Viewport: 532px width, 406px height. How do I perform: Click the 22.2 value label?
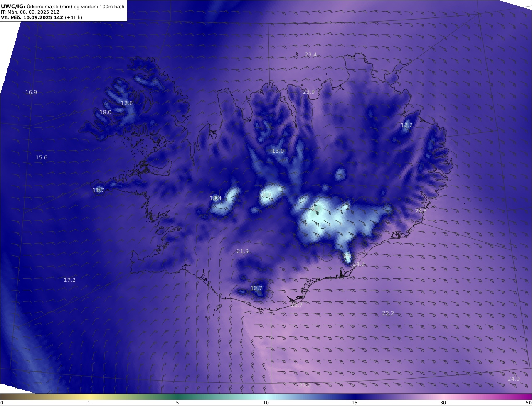point(388,313)
